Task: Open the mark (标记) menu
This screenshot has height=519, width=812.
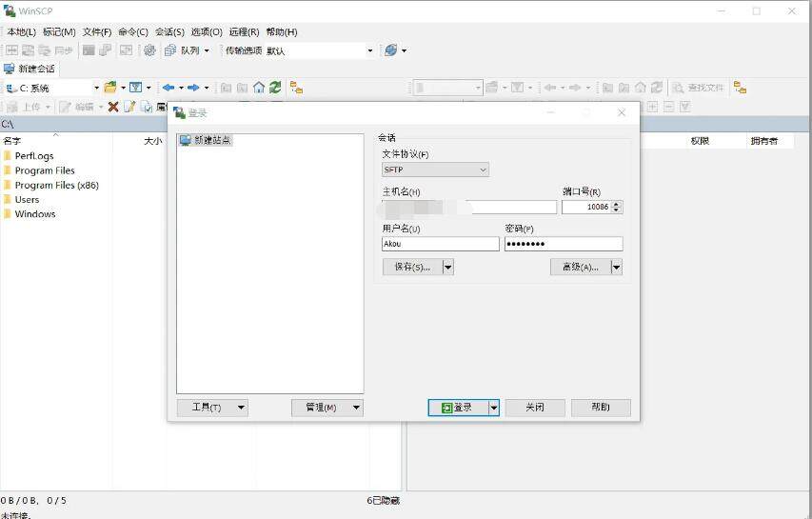Action: (59, 32)
